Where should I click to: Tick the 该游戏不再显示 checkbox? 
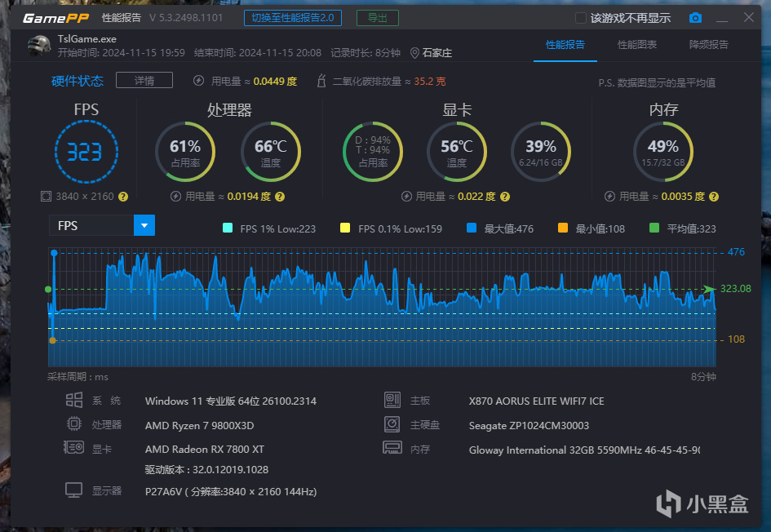(x=581, y=18)
